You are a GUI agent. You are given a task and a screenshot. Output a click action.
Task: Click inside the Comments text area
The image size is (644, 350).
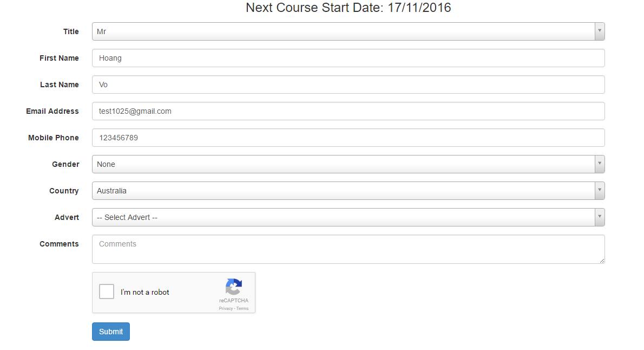[x=348, y=249]
